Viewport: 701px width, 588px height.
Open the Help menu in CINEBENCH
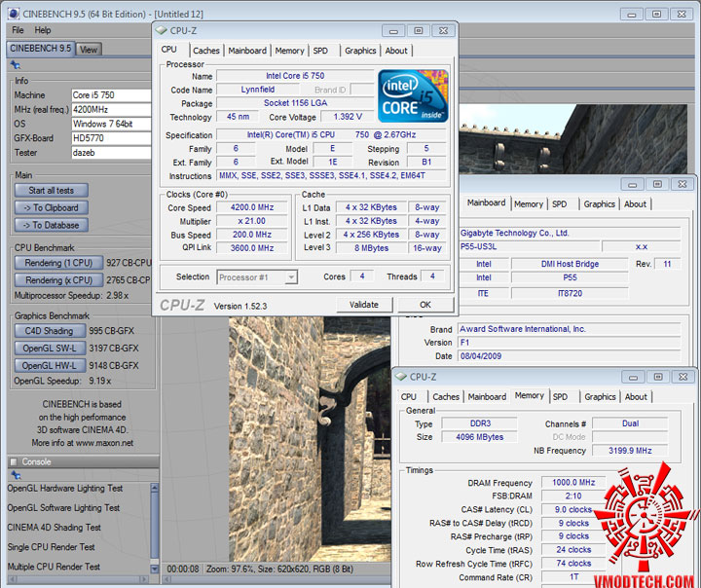pyautogui.click(x=43, y=30)
